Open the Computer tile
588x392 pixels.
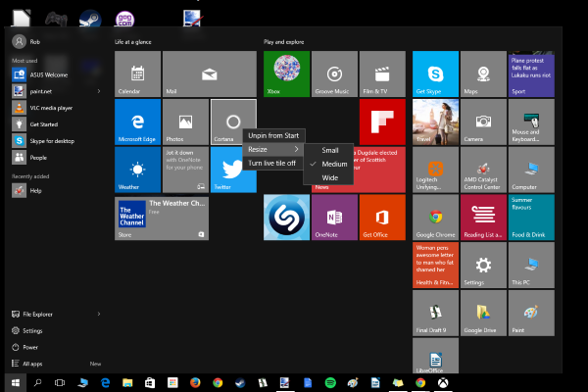tap(531, 170)
